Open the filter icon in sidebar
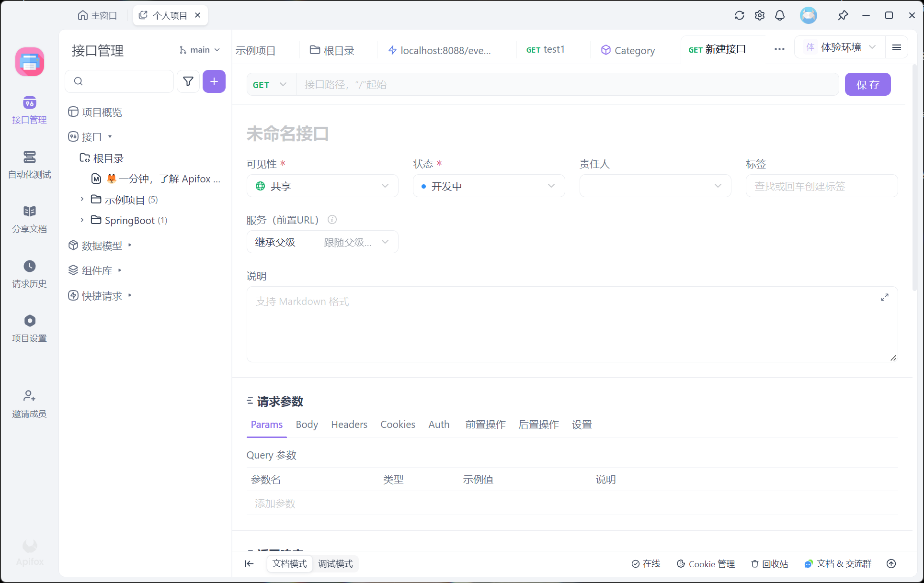The width and height of the screenshot is (924, 583). [x=188, y=81]
